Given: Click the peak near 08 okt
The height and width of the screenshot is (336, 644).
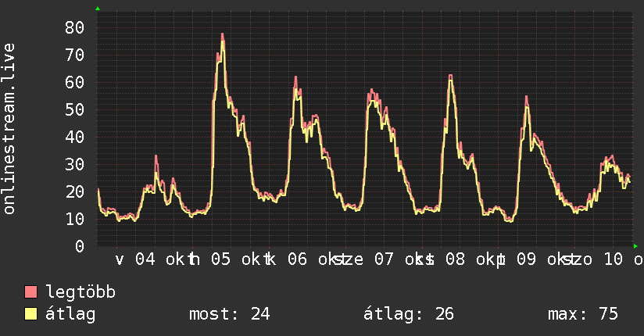Looking at the screenshot, I should point(450,76).
